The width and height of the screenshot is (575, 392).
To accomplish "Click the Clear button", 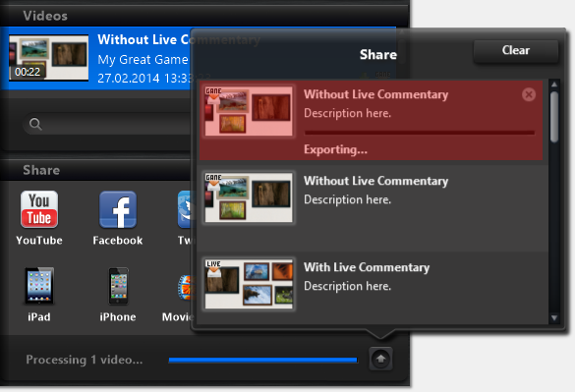I will coord(516,50).
